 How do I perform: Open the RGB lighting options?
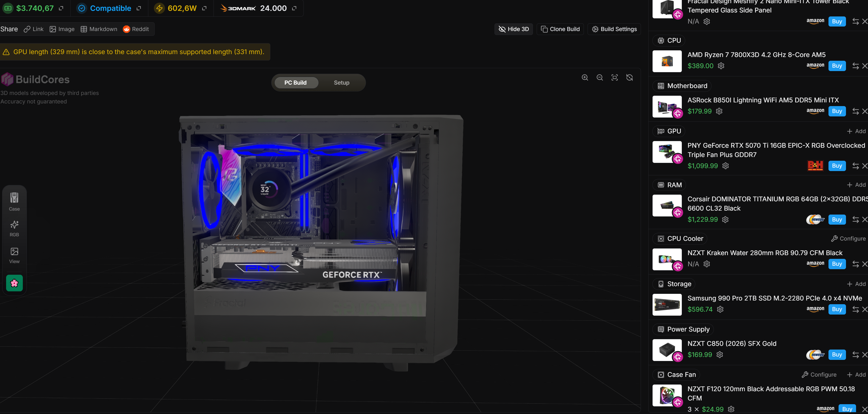[x=14, y=228]
